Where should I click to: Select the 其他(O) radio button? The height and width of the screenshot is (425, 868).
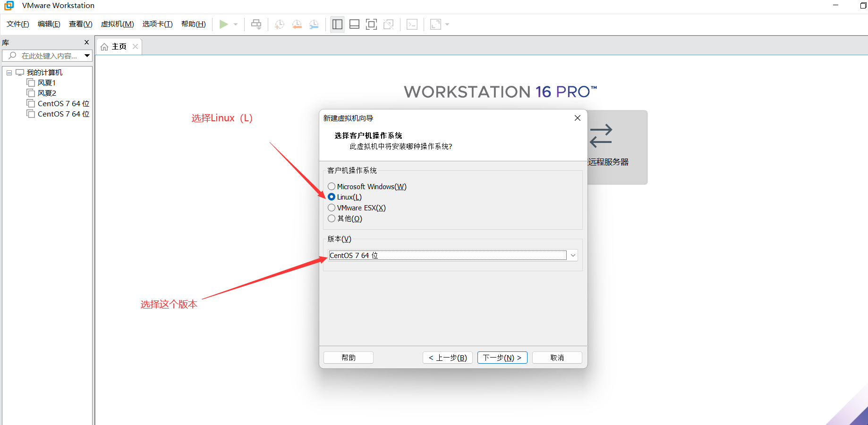[x=332, y=219]
